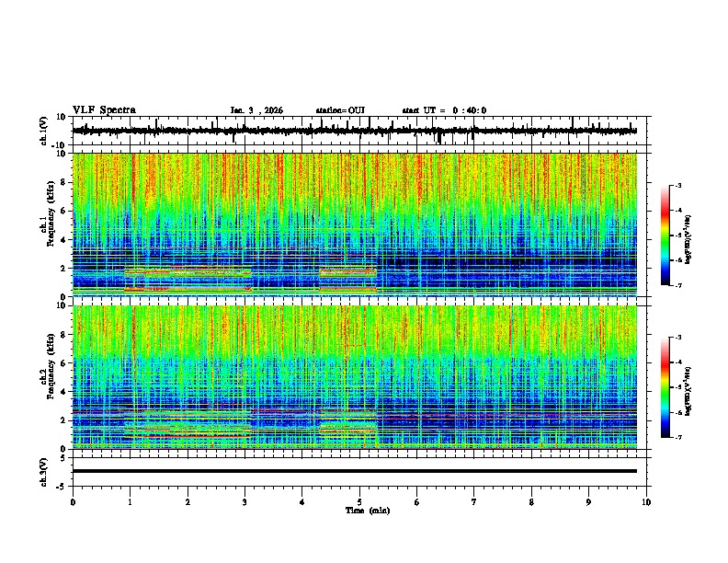Click inside the ch.2 spectrogram panel
Screen dimensions: 728x563
click(x=355, y=377)
